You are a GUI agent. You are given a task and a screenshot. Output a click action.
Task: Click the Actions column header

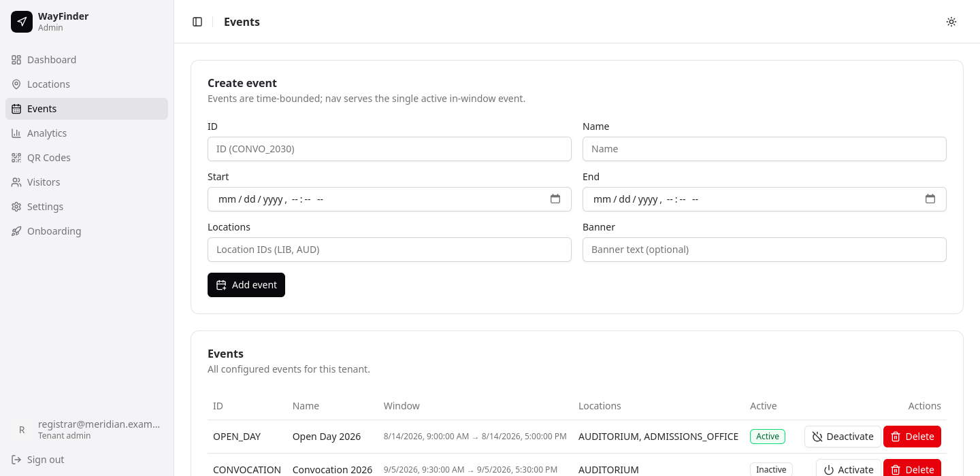click(924, 406)
